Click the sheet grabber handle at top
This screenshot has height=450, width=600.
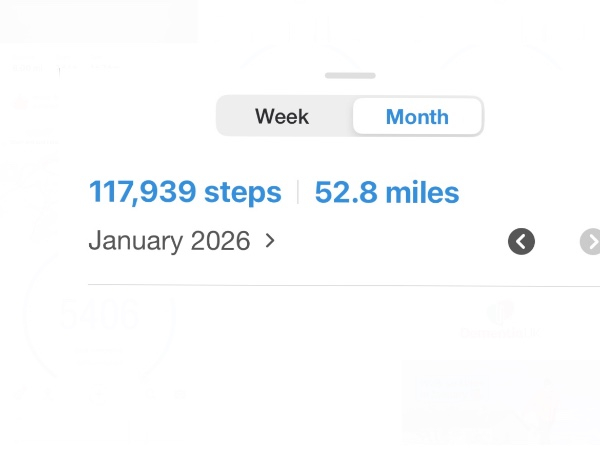coord(350,75)
